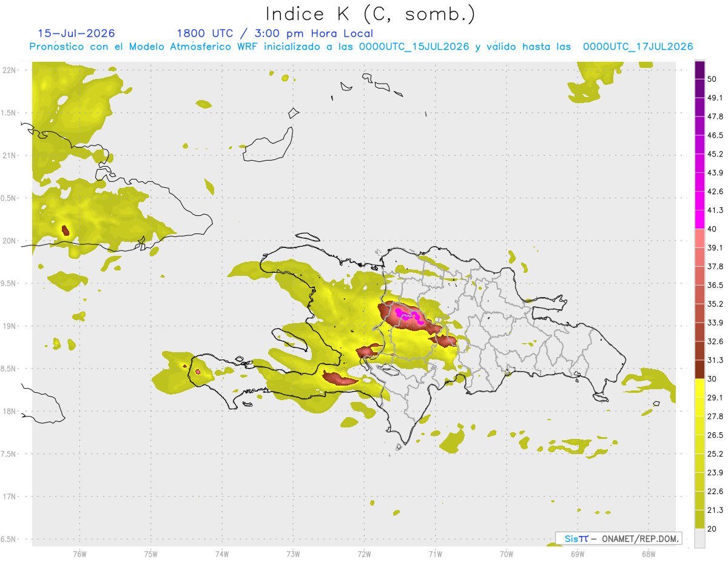Click the "32.6" color bar value
This screenshot has height=562, width=728.
coord(715,341)
